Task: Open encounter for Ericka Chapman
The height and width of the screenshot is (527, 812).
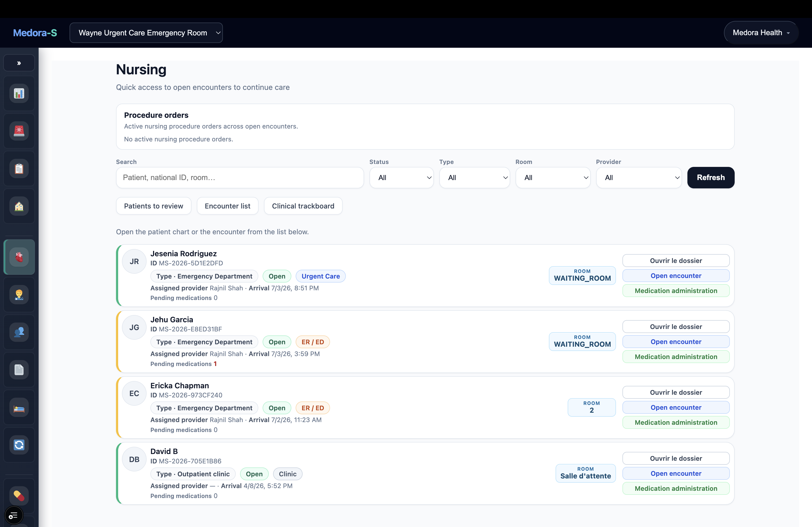Action: click(676, 407)
